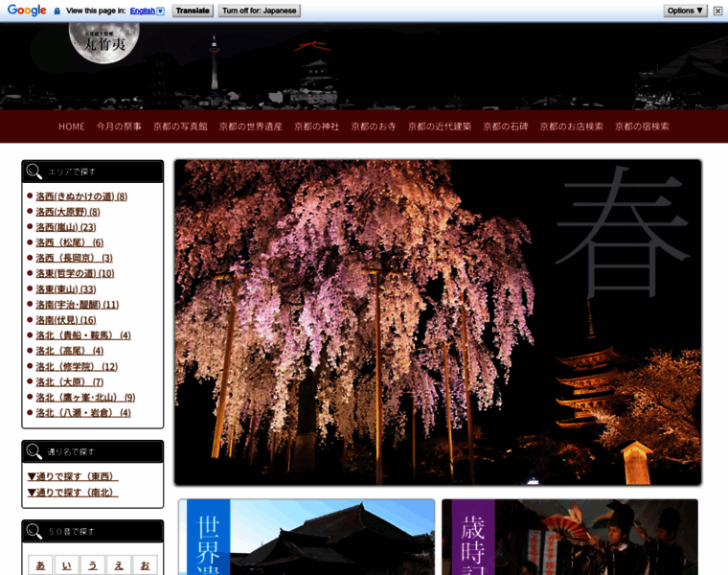Turn off translation for Japanese

click(259, 11)
